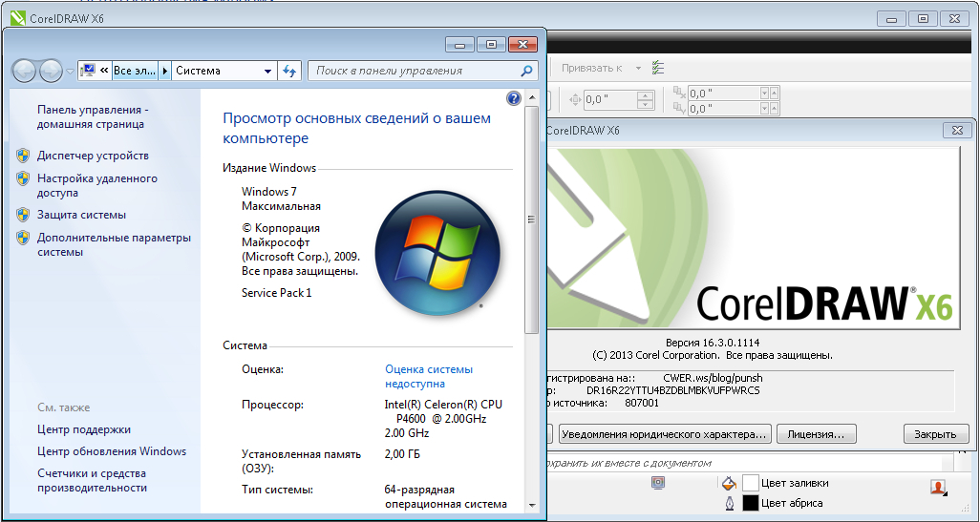This screenshot has height=522, width=980.
Task: Click the serial number text 'DR16R22YTTU4BZDBLMBKVUFPWRCS'
Action: tap(673, 391)
